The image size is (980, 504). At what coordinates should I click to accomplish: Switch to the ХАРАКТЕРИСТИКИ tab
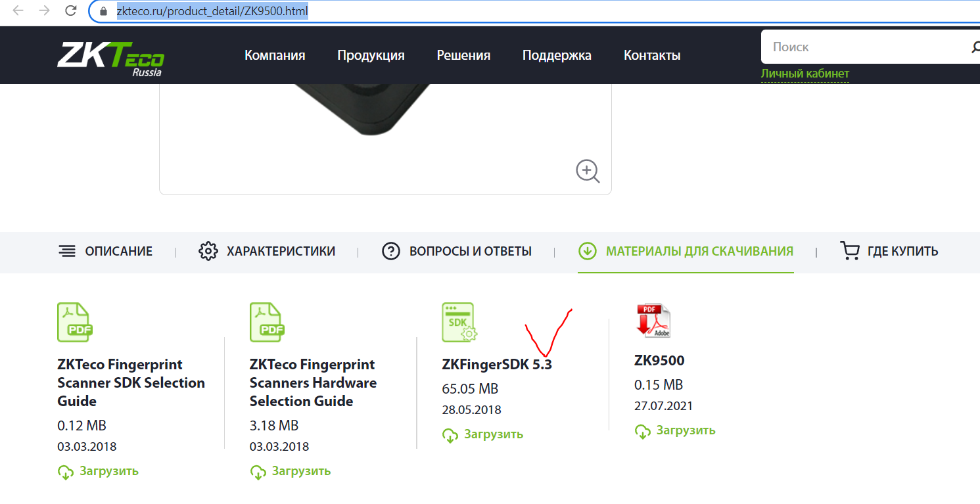tap(267, 251)
